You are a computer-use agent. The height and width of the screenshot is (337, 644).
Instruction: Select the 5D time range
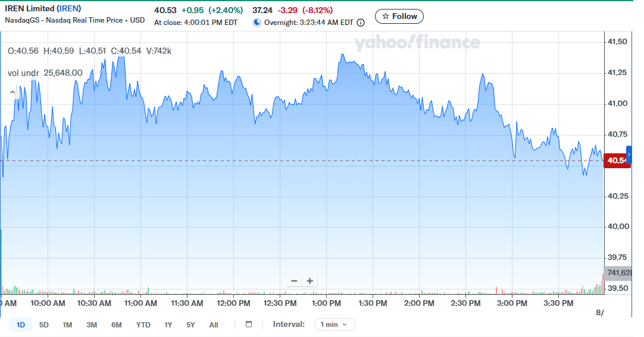(44, 325)
